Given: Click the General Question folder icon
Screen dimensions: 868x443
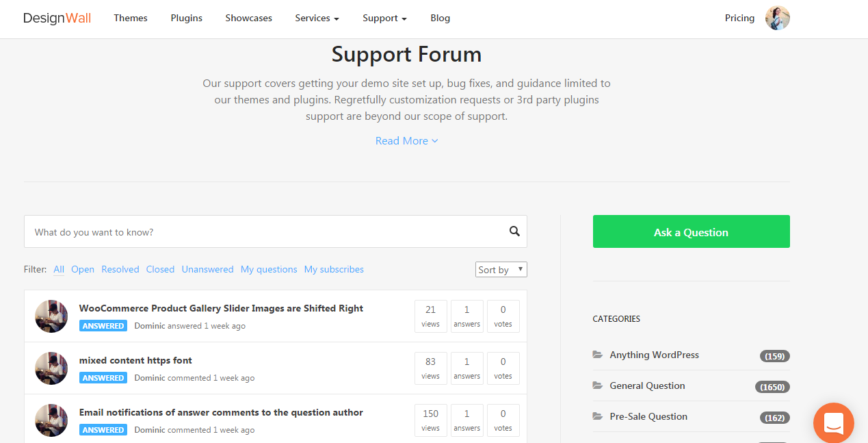Looking at the screenshot, I should pos(598,385).
